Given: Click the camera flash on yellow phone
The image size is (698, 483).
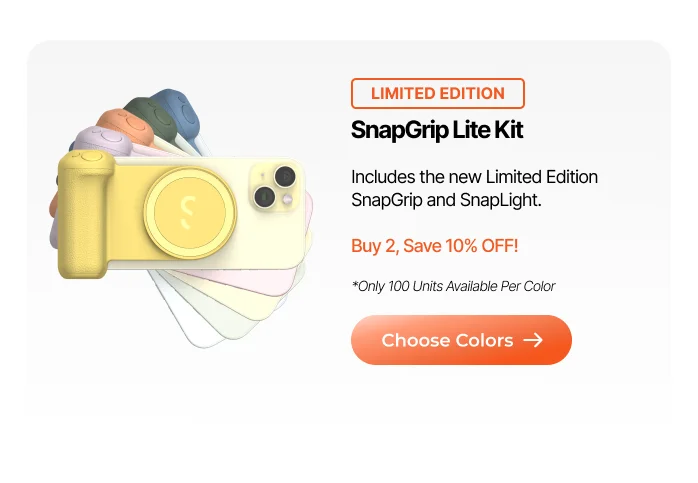Looking at the screenshot, I should 287,200.
